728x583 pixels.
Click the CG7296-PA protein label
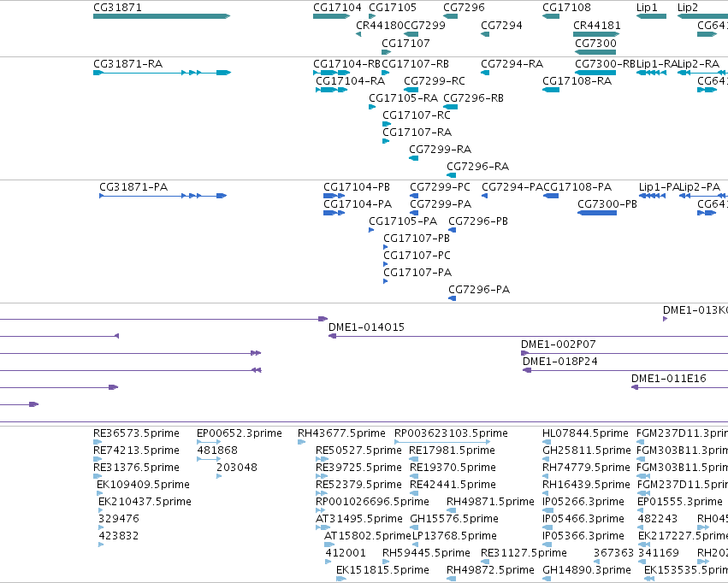pos(479,290)
